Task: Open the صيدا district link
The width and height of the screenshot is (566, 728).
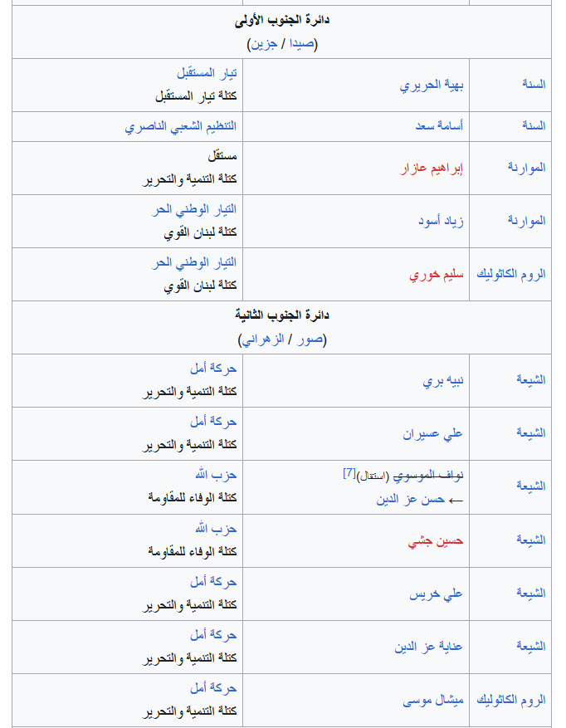Action: point(302,44)
